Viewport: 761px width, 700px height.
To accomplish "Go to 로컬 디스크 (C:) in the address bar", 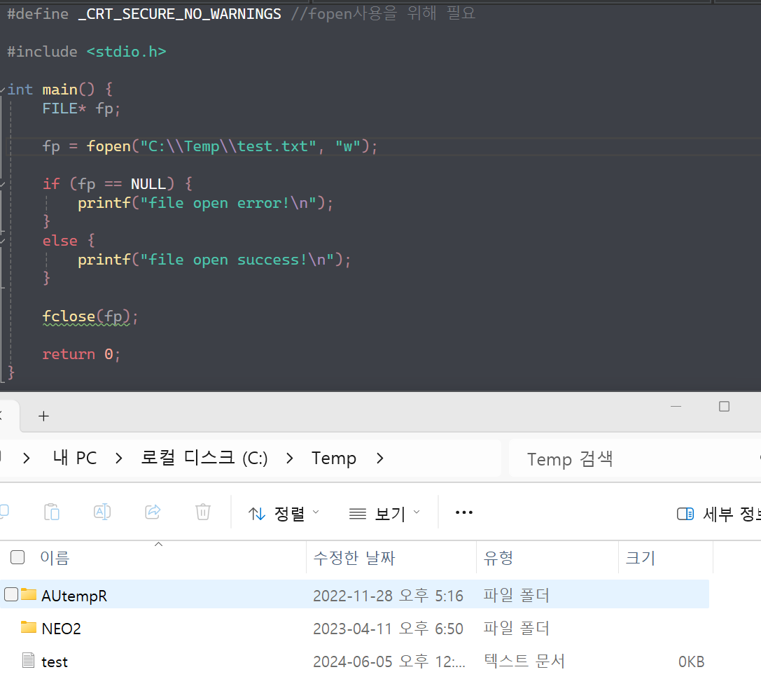I will tap(204, 458).
